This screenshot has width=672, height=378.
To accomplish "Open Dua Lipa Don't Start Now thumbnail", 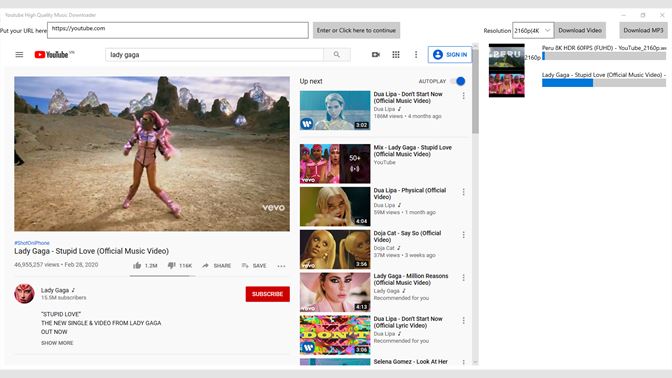I will coord(335,110).
